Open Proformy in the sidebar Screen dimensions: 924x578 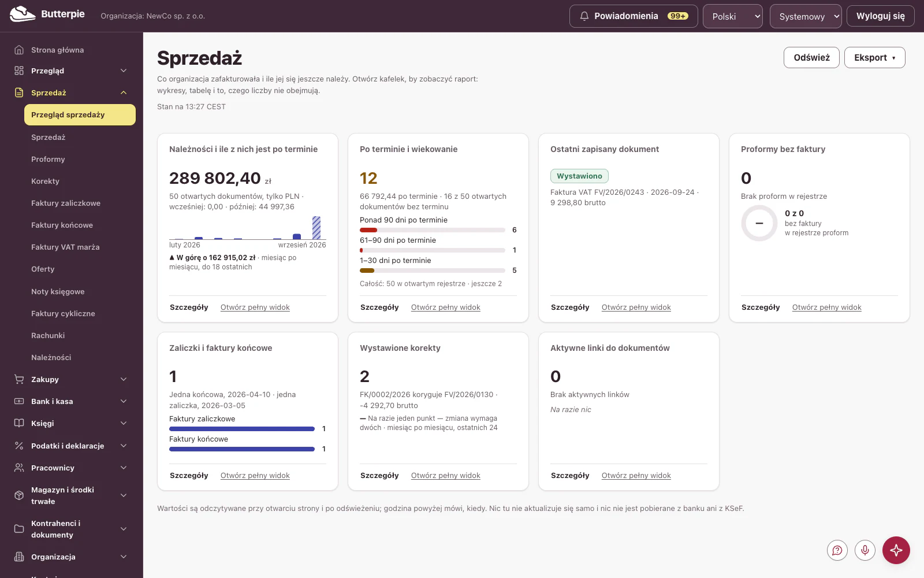(80, 159)
